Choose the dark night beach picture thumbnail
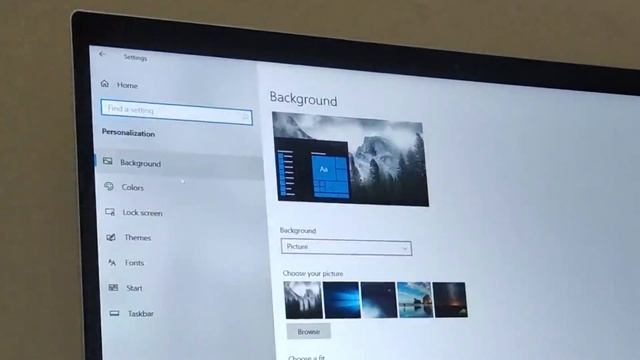The height and width of the screenshot is (360, 640). click(x=379, y=300)
